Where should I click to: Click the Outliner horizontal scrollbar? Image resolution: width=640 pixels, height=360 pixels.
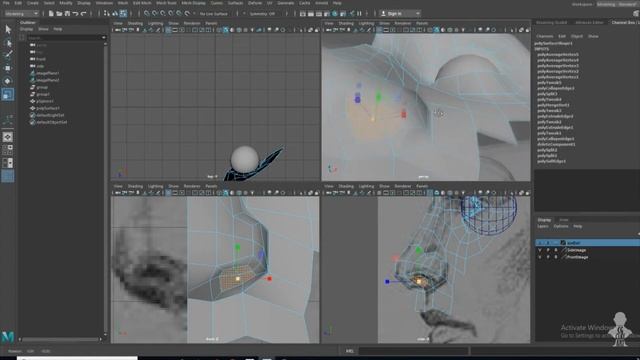click(60, 339)
